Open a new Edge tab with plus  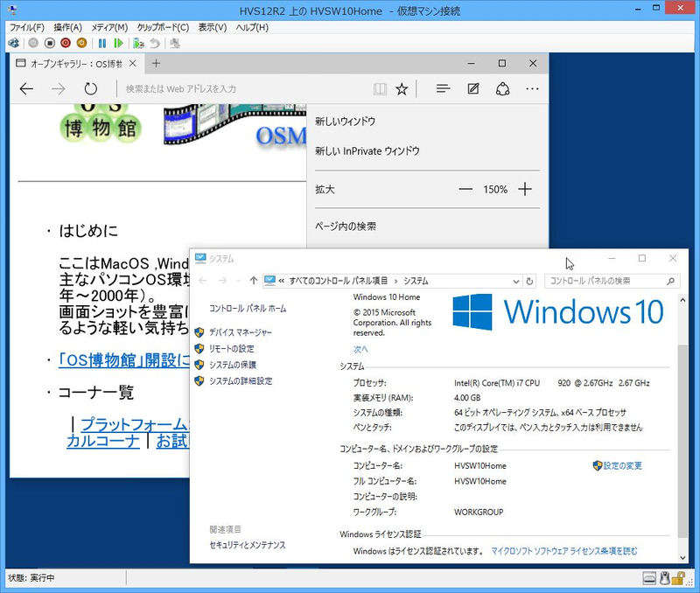click(x=156, y=63)
